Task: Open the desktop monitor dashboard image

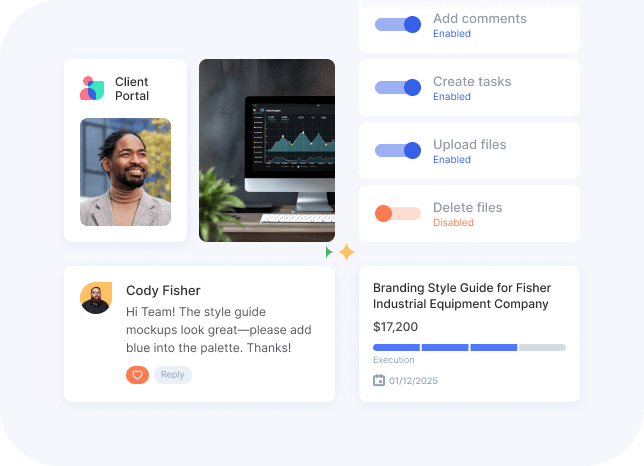Action: click(267, 150)
